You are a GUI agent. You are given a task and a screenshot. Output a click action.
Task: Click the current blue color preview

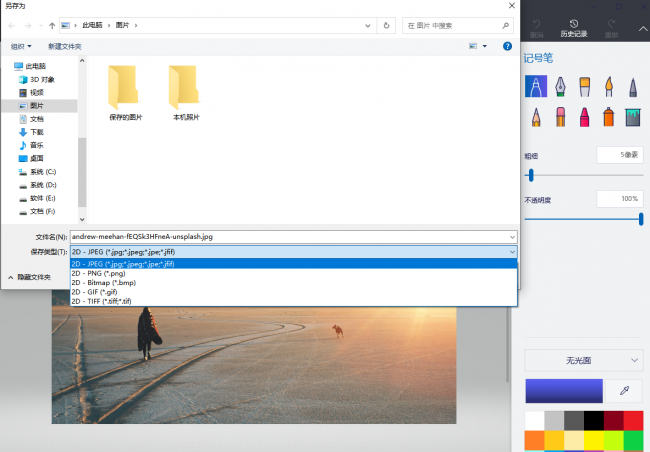(x=564, y=391)
